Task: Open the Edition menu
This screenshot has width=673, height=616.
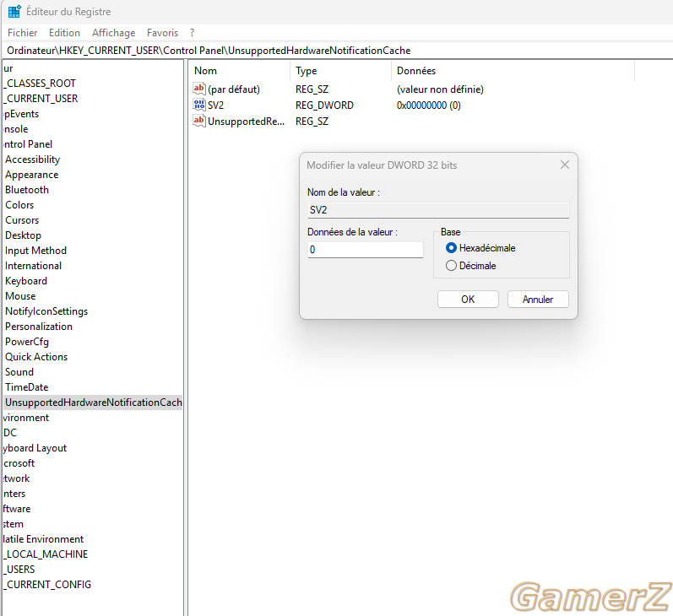Action: click(x=64, y=33)
